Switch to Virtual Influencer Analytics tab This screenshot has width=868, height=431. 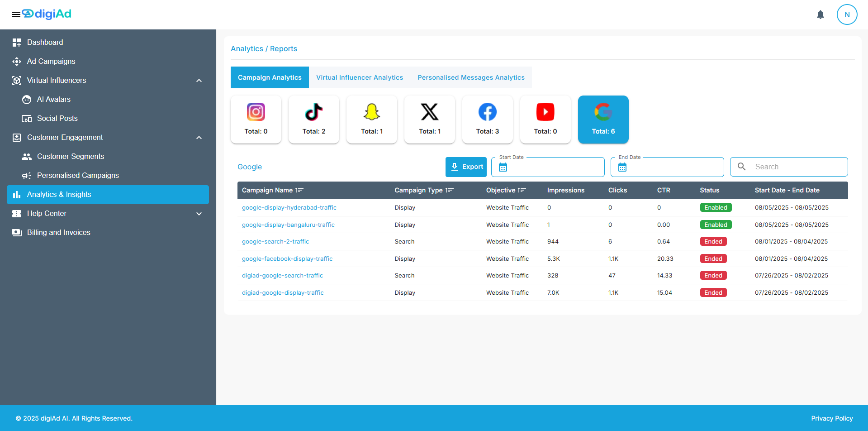click(x=360, y=77)
